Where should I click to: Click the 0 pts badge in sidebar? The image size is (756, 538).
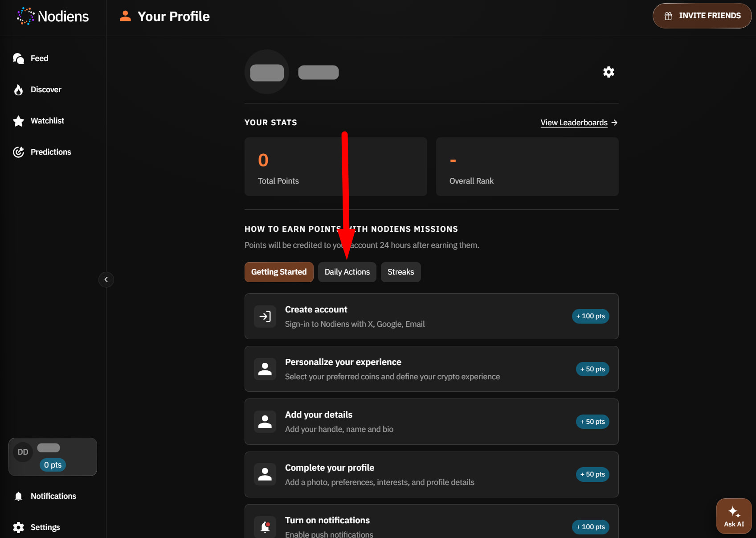click(x=53, y=465)
